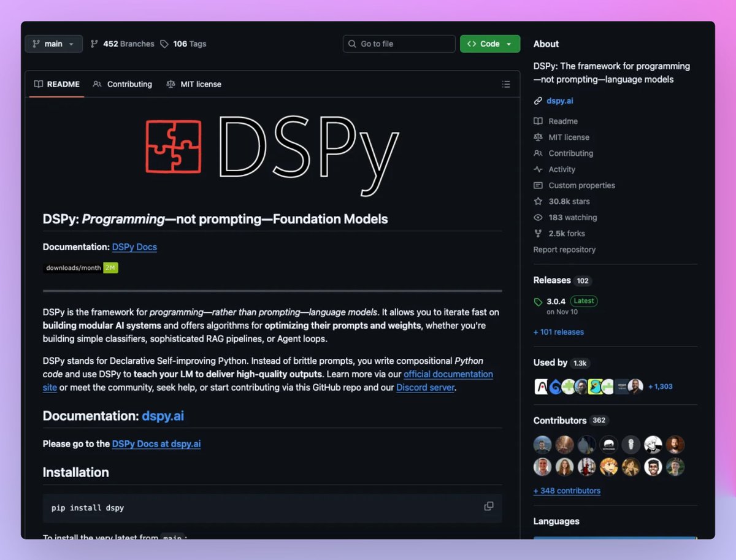Open dspy.ai website link in About
Viewport: 736px width, 560px height.
tap(560, 101)
